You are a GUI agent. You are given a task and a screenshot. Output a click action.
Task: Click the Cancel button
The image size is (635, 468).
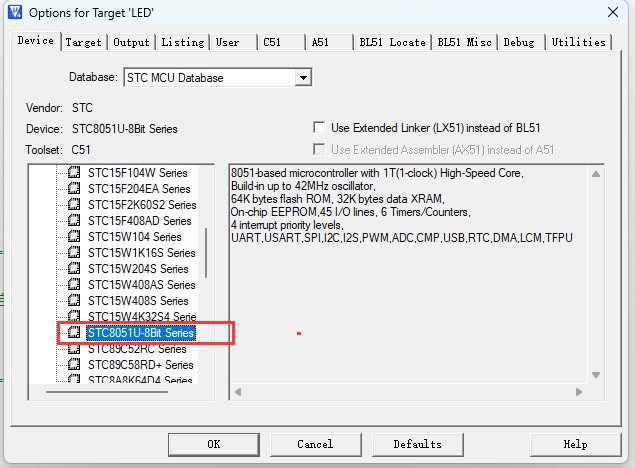tap(315, 445)
